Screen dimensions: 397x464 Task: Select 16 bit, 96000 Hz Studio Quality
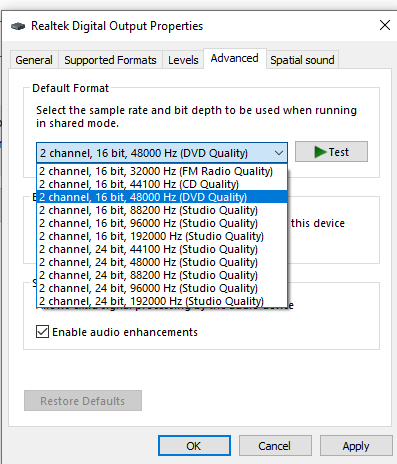162,223
